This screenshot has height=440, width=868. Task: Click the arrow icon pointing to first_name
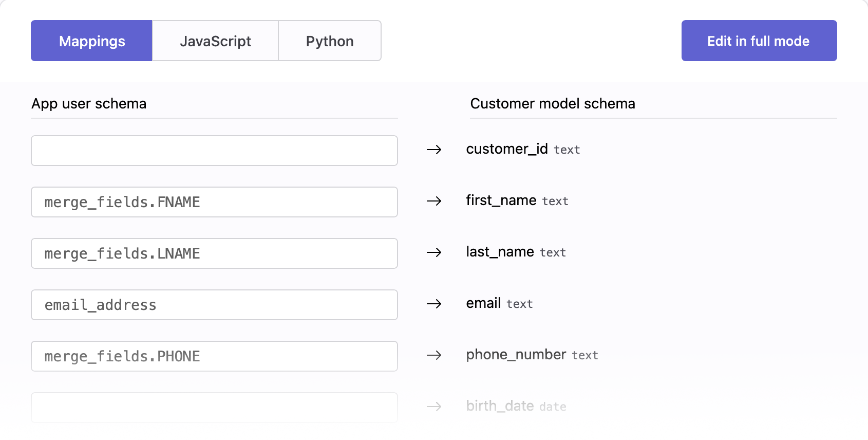tap(434, 201)
